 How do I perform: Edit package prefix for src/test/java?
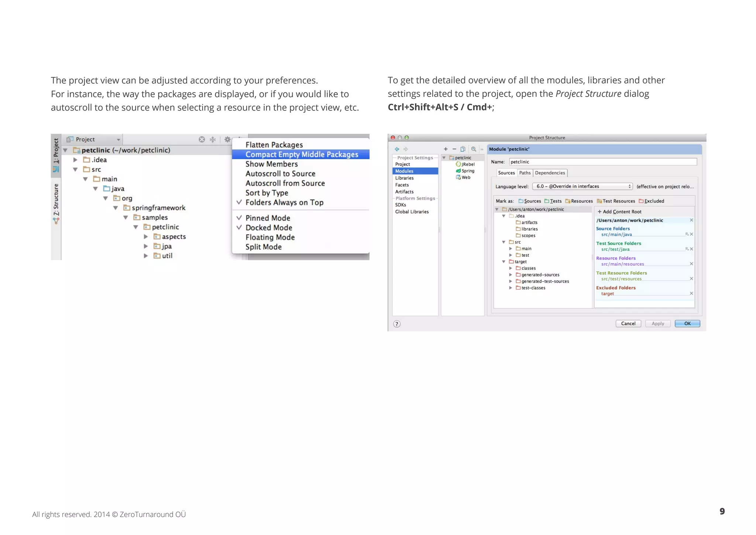pyautogui.click(x=687, y=249)
